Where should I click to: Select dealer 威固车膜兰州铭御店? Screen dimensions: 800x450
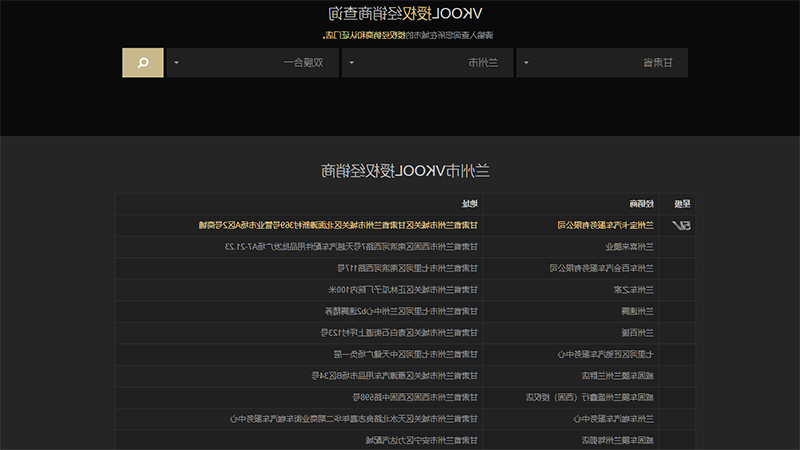[x=617, y=440]
